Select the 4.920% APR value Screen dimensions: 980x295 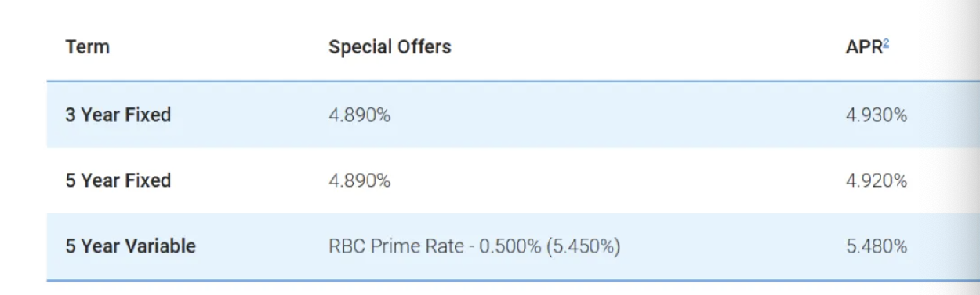(x=877, y=180)
